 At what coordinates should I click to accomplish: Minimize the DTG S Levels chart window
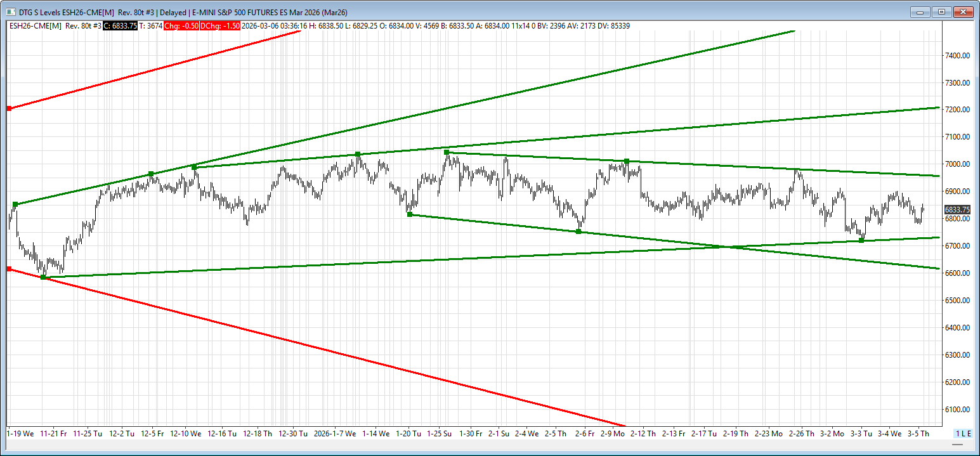[x=920, y=12]
